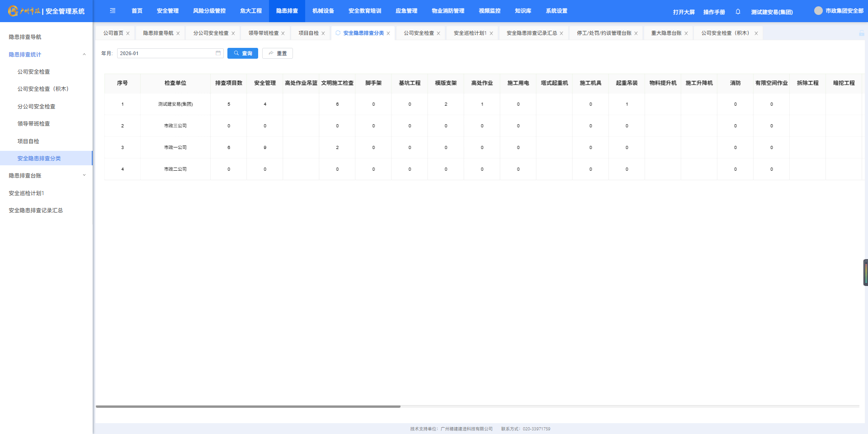Viewport: 868px width, 434px height.
Task: Expand the 隐患排查台账 sidebar group
Action: pos(84,176)
